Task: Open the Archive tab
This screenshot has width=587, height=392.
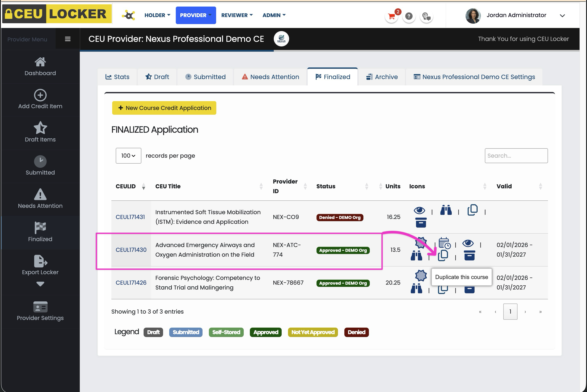Action: coord(382,77)
